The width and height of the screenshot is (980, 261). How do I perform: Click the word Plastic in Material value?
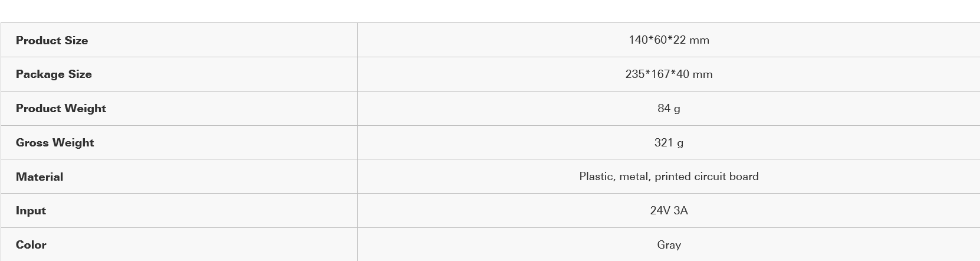(x=596, y=177)
